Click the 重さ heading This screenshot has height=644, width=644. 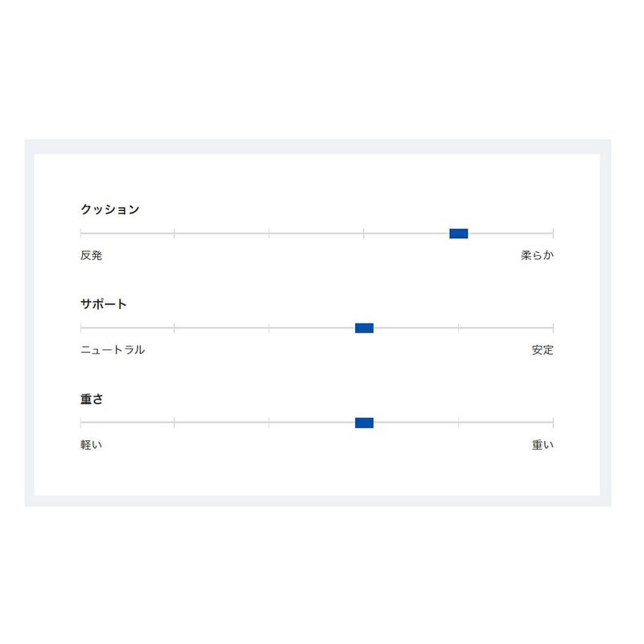(x=92, y=398)
